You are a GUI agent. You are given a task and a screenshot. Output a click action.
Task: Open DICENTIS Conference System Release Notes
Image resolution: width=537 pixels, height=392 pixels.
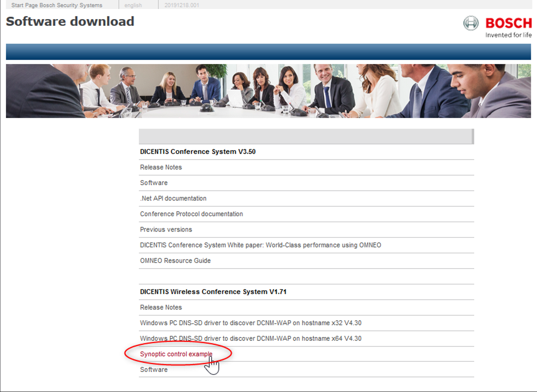click(161, 167)
